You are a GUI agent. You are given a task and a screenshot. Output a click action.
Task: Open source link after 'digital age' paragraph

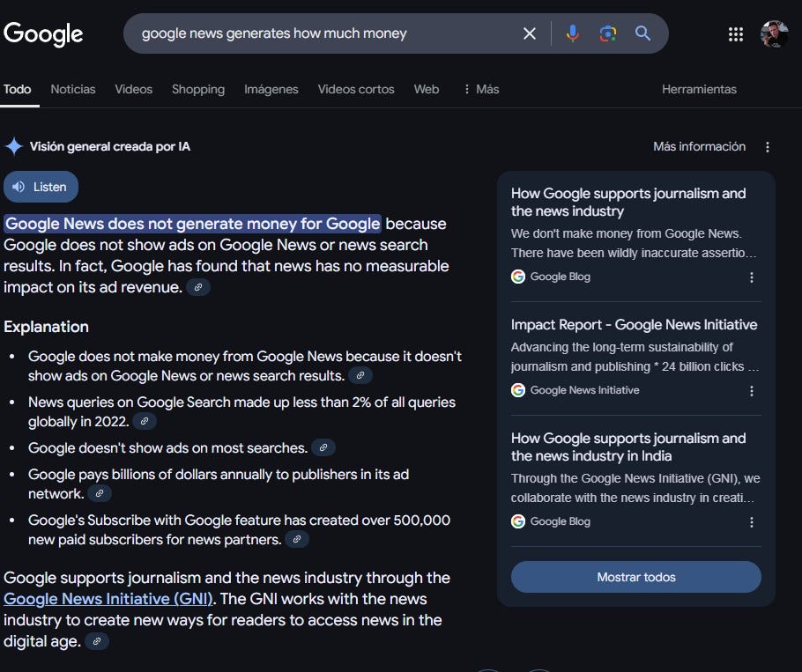click(x=97, y=641)
